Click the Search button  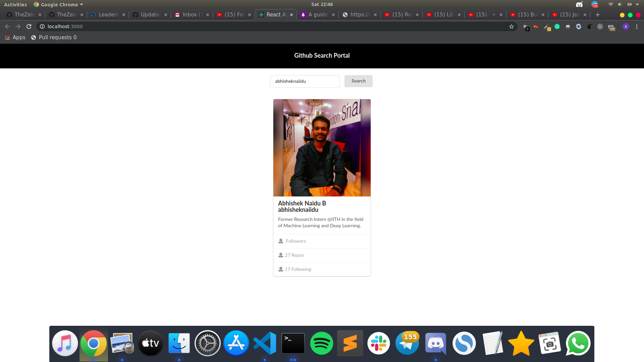pyautogui.click(x=358, y=81)
